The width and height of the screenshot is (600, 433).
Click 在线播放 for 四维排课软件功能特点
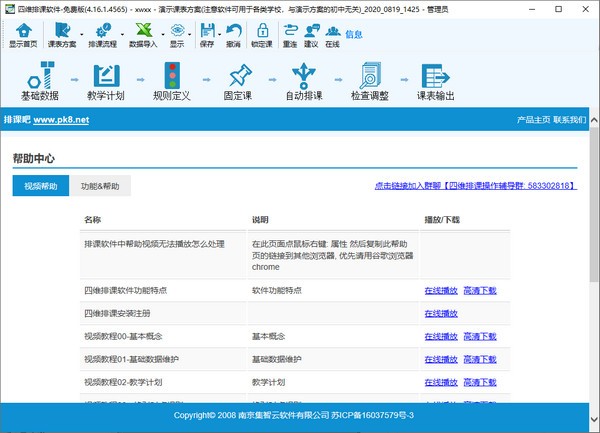pos(440,290)
